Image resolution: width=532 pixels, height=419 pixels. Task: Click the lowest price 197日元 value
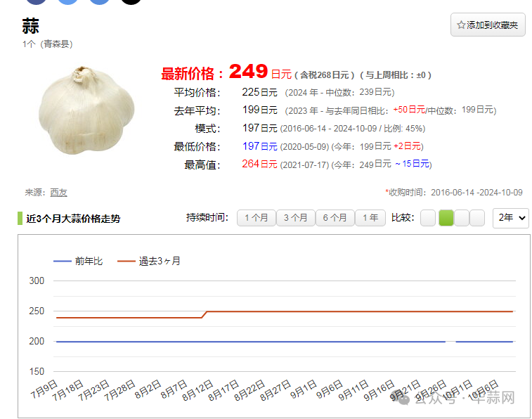(259, 146)
